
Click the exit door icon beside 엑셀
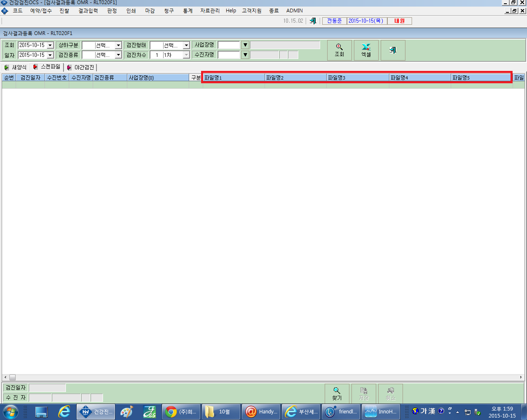point(393,50)
